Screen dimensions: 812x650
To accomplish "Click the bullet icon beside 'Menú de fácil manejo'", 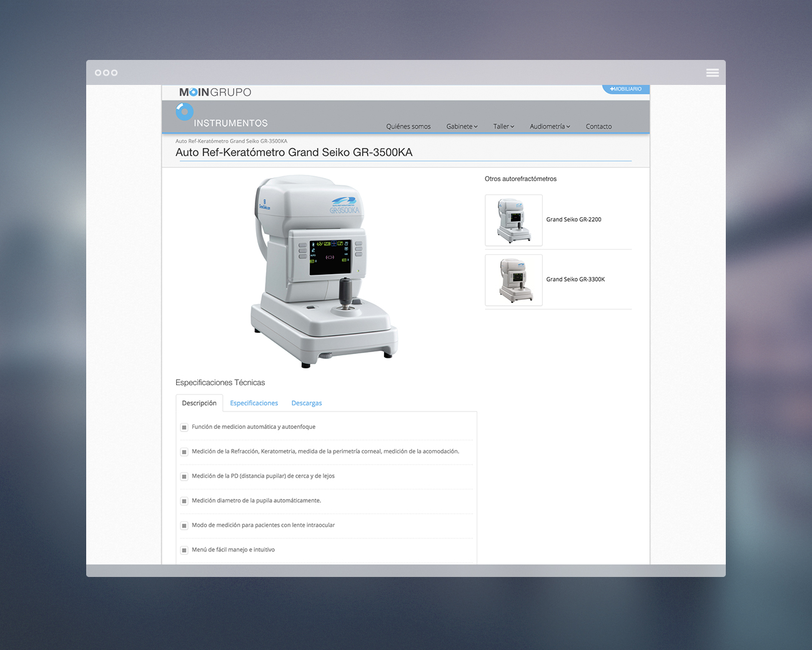I will click(x=184, y=550).
